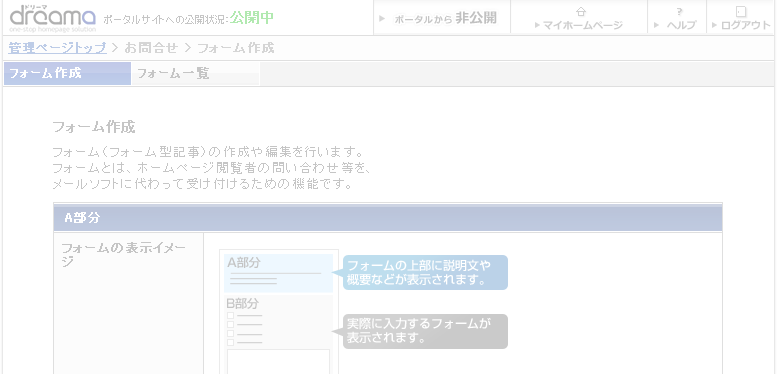Click the dreama logo
The height and width of the screenshot is (374, 777).
(x=53, y=18)
